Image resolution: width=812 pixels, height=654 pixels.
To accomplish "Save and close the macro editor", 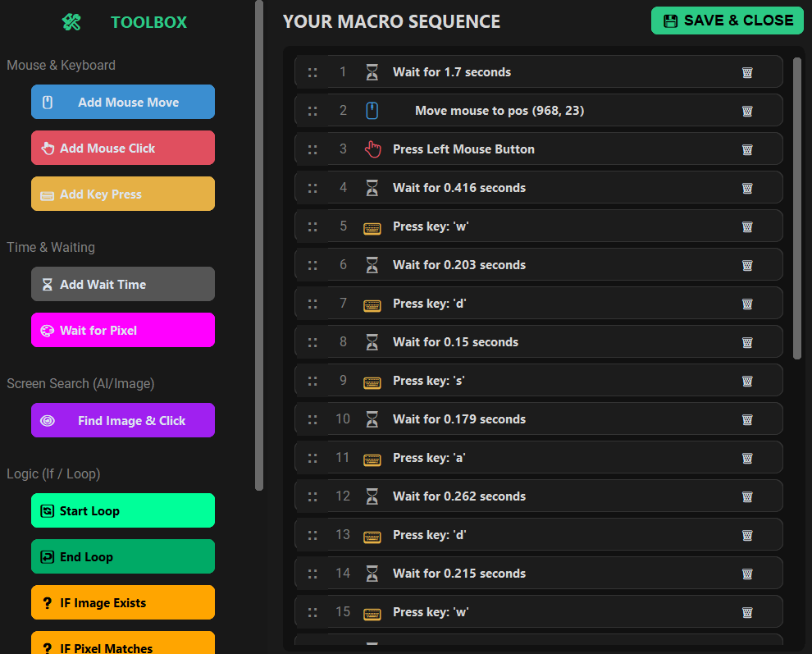I will [728, 21].
